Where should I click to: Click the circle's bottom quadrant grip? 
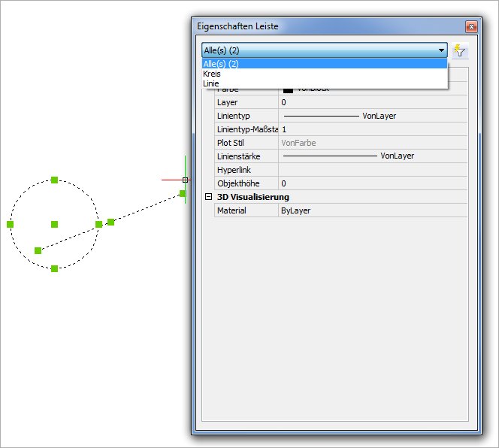click(x=54, y=268)
